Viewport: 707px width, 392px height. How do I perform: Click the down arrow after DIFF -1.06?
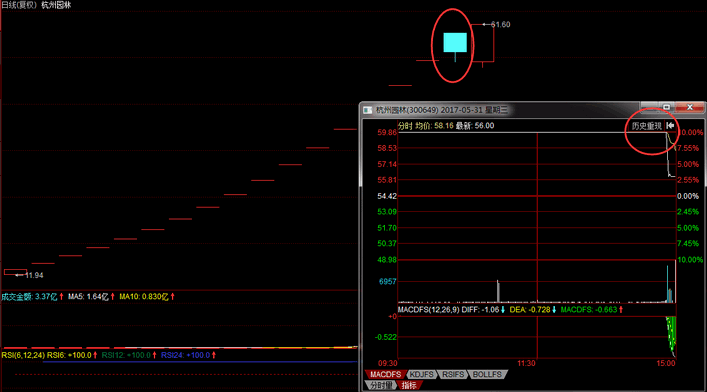click(x=503, y=309)
